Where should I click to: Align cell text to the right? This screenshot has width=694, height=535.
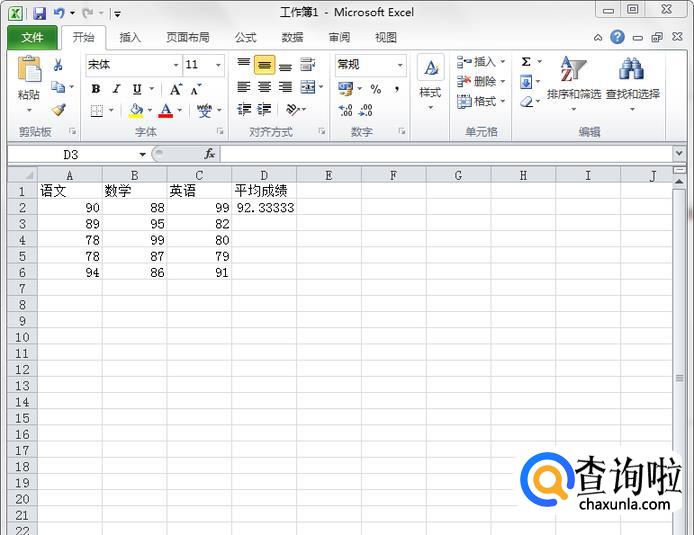tap(285, 87)
